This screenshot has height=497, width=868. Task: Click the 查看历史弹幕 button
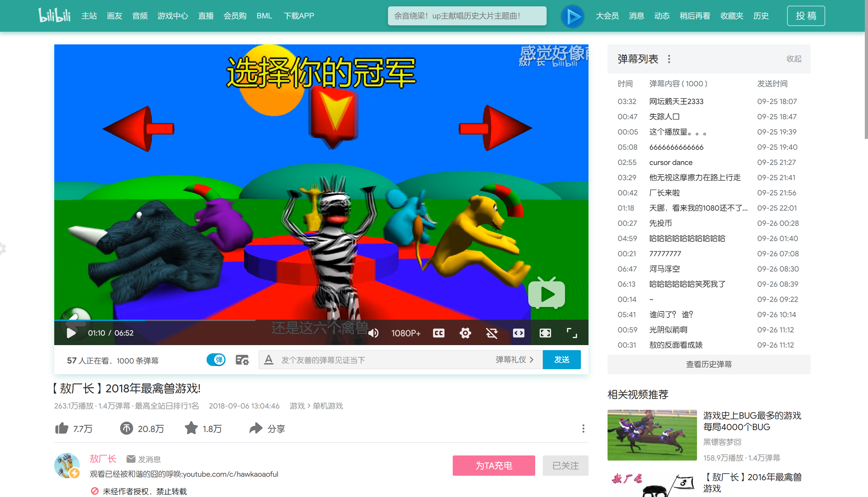coord(709,364)
